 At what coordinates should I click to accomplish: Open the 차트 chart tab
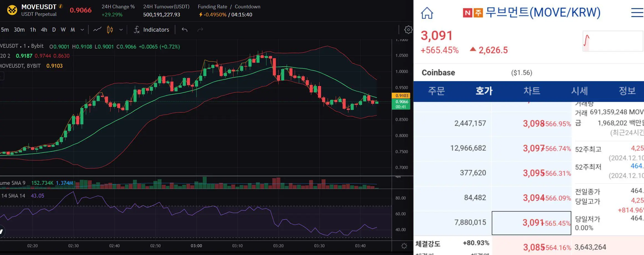[532, 91]
